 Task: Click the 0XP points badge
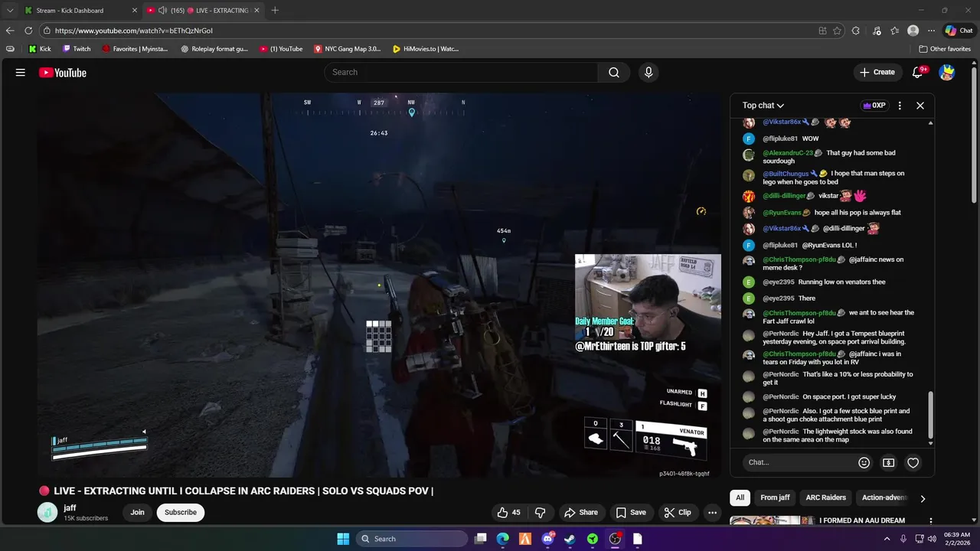click(x=874, y=106)
